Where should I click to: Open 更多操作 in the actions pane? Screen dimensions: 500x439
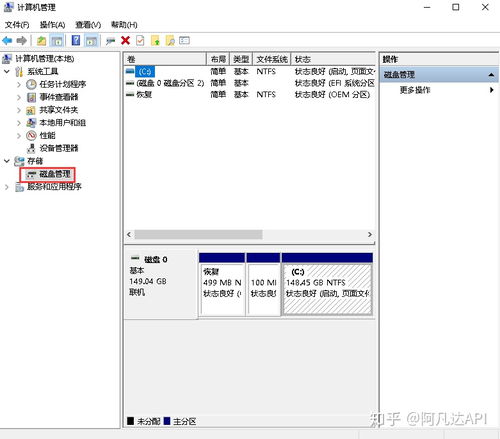point(415,90)
